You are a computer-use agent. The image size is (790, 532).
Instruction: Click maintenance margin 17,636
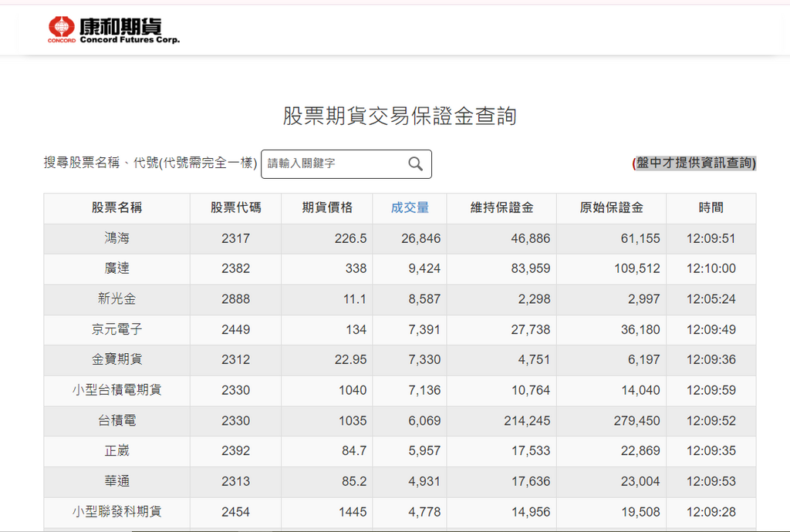pos(531,481)
